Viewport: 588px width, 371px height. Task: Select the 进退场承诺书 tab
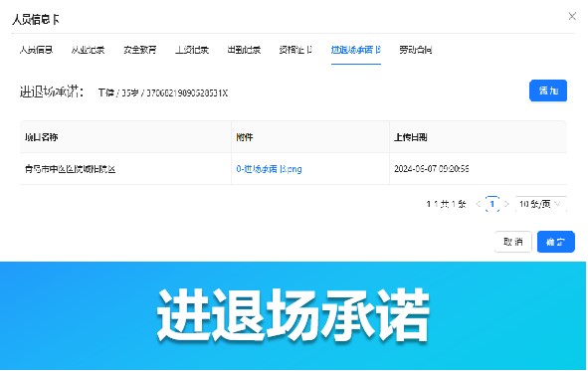[x=356, y=50]
